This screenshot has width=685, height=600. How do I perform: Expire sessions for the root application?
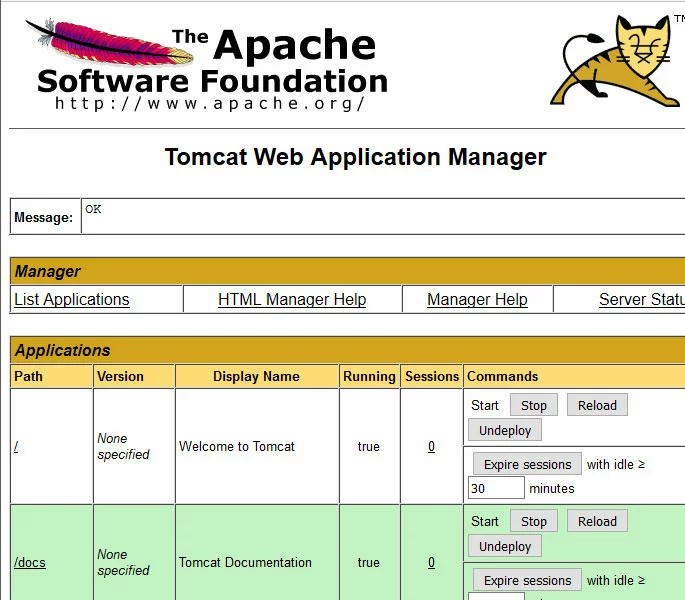[527, 464]
